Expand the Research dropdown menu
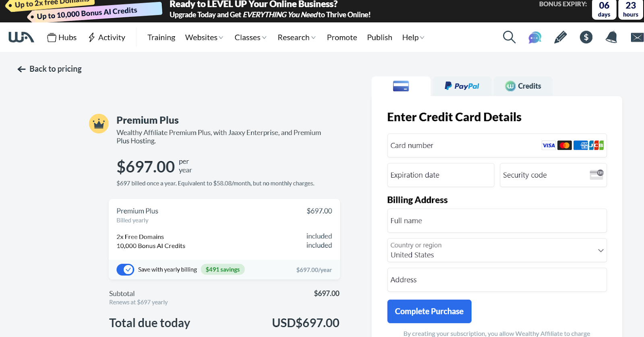Screen dimensions: 644x337 297,37
